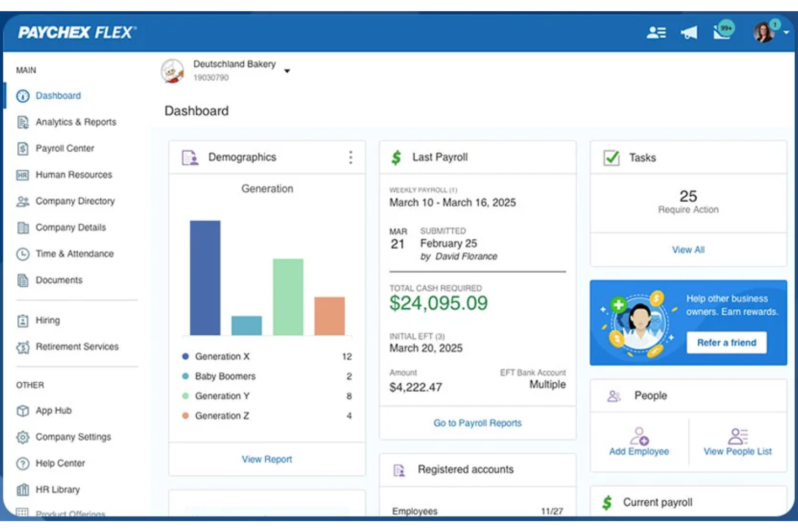Open the contacts icon in header
Image resolution: width=798 pixels, height=532 pixels.
pyautogui.click(x=656, y=32)
